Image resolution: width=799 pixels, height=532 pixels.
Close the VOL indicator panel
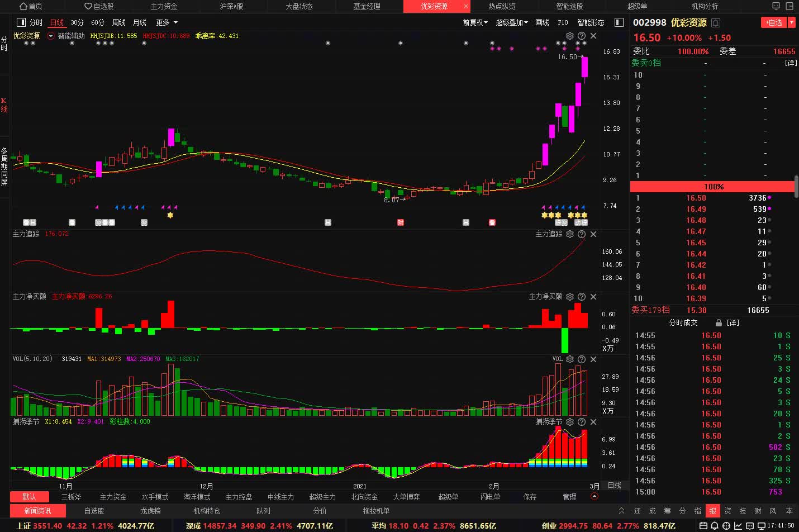(x=593, y=359)
